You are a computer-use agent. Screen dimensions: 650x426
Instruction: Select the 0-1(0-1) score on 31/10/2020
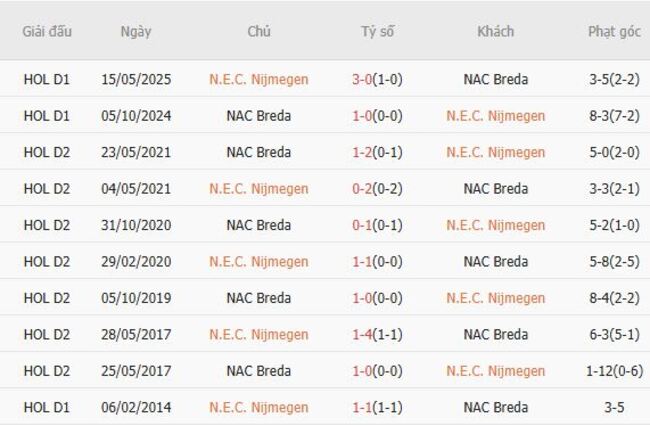378,225
